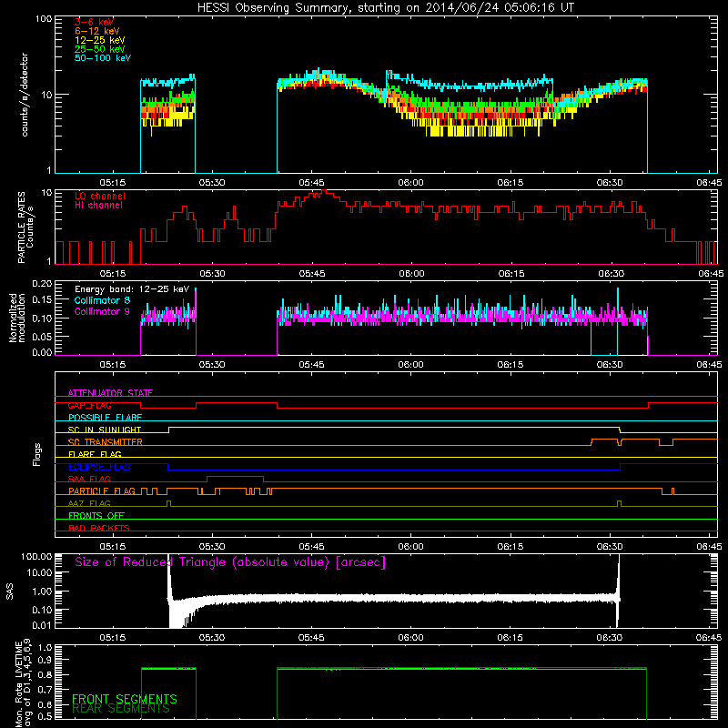This screenshot has width=728, height=728.
Task: Click the vertical 'Flags' axis label
Action: [x=37, y=454]
